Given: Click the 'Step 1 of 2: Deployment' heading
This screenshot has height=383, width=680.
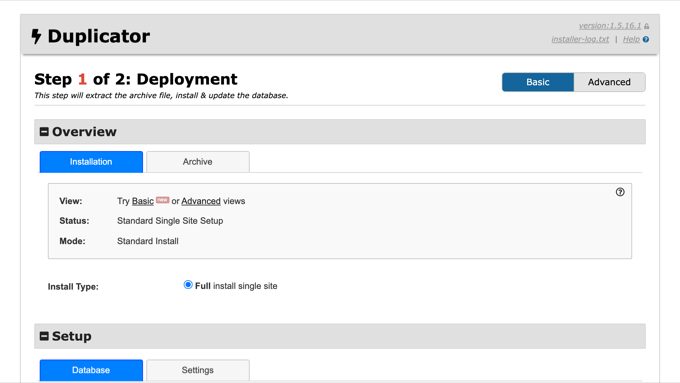Looking at the screenshot, I should [136, 79].
